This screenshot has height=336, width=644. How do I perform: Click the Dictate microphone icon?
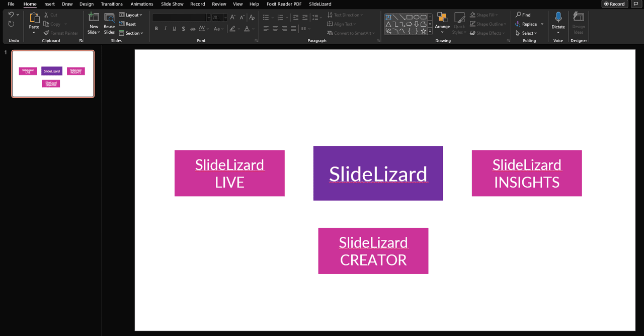[x=558, y=18]
